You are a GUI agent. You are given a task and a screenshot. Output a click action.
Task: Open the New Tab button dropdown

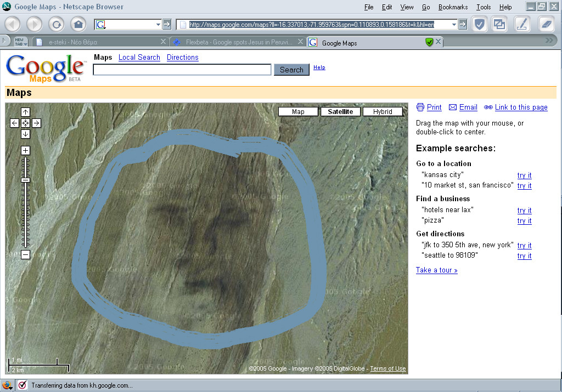click(x=21, y=42)
